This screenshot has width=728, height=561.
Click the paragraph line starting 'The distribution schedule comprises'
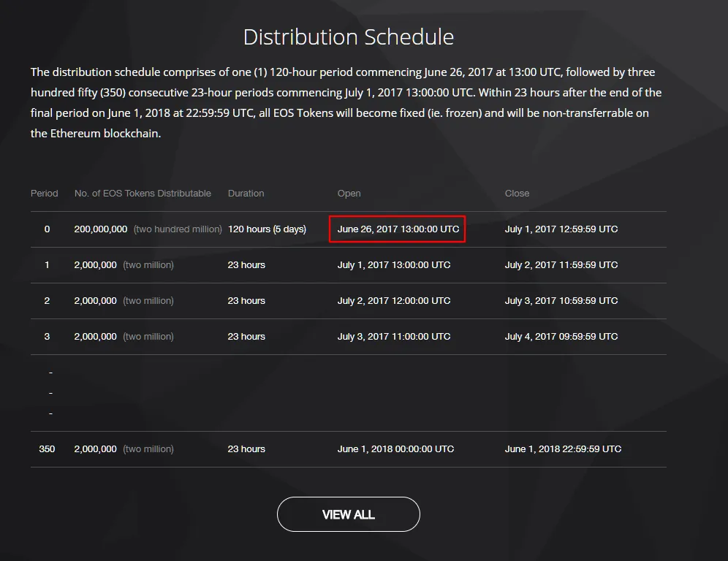click(x=343, y=72)
